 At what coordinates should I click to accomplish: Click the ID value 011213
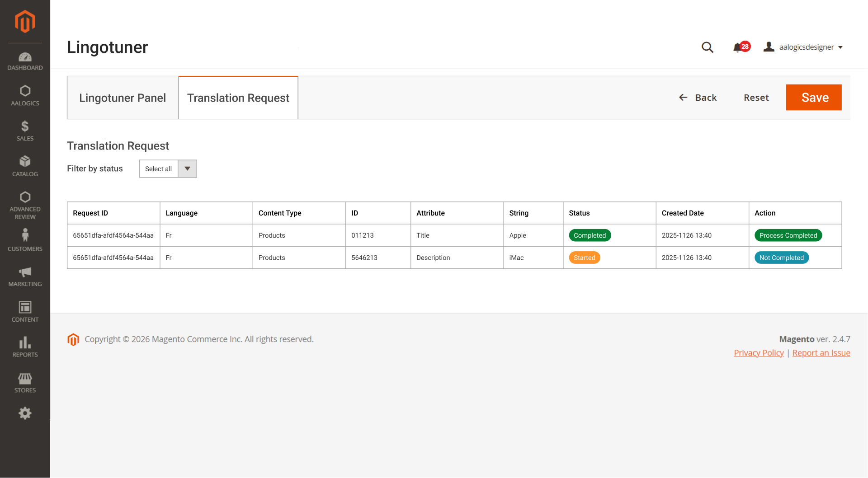click(363, 235)
